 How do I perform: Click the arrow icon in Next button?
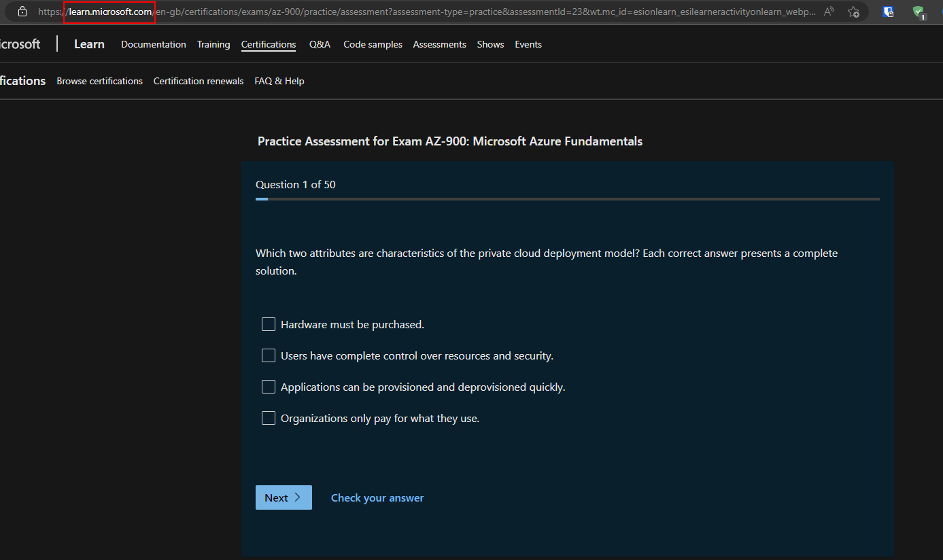coord(297,497)
